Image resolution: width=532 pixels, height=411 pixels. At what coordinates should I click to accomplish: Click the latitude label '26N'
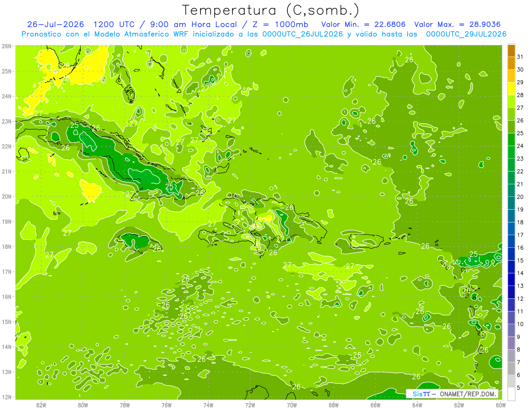coord(7,46)
